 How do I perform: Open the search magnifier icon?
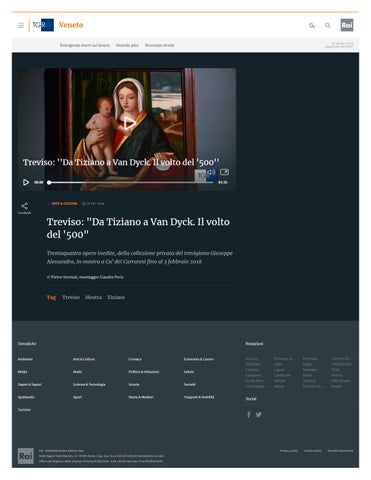pos(328,25)
